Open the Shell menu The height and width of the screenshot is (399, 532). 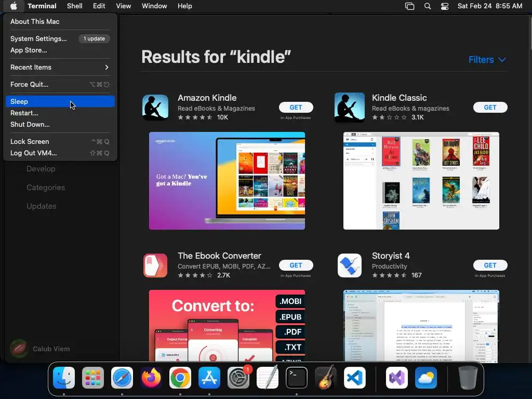click(75, 6)
